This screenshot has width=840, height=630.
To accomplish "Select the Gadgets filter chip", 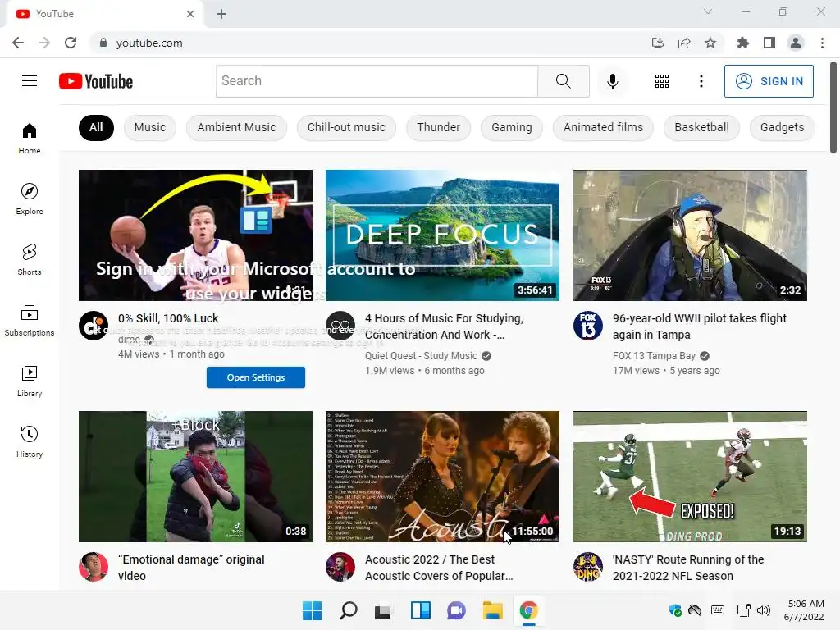I will coord(782,127).
